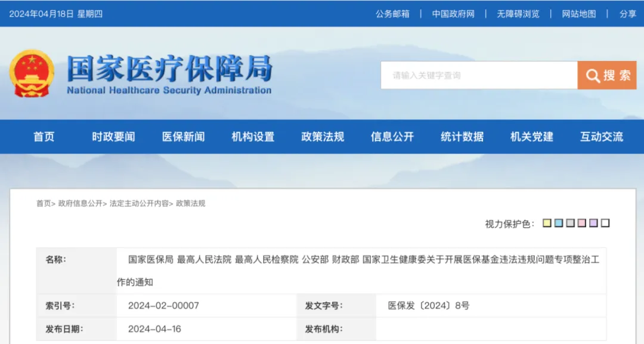Open the 网站地图 site map link
644x344 pixels.
579,14
